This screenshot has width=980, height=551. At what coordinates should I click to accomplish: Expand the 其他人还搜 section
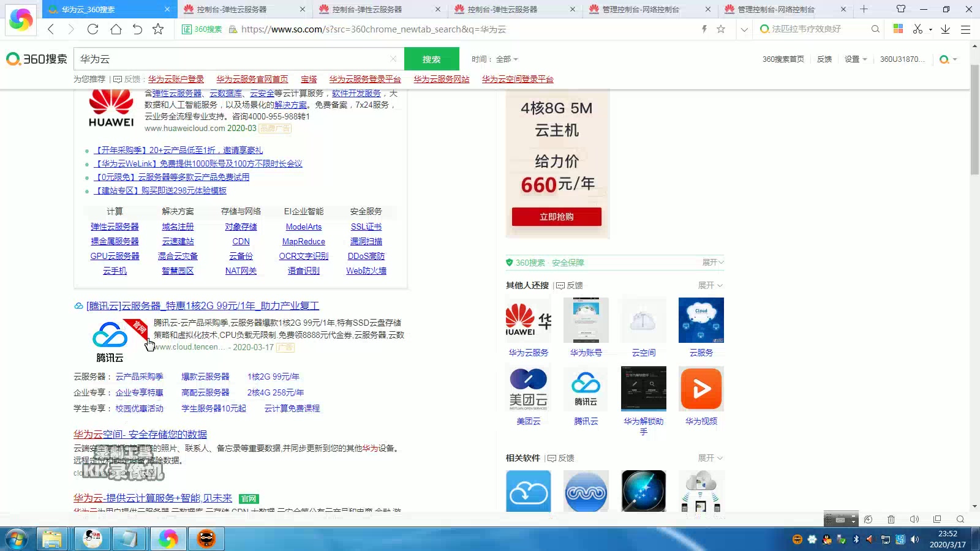[x=710, y=285]
